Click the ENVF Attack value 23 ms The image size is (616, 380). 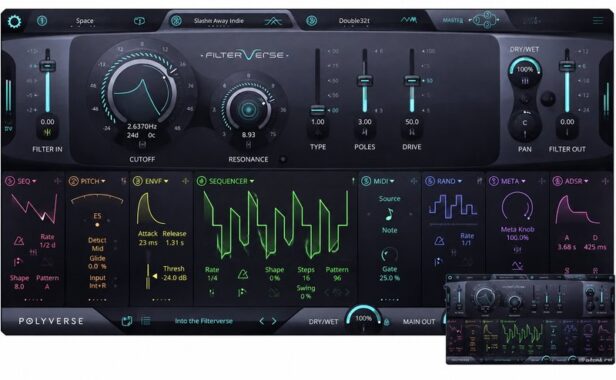pos(148,243)
